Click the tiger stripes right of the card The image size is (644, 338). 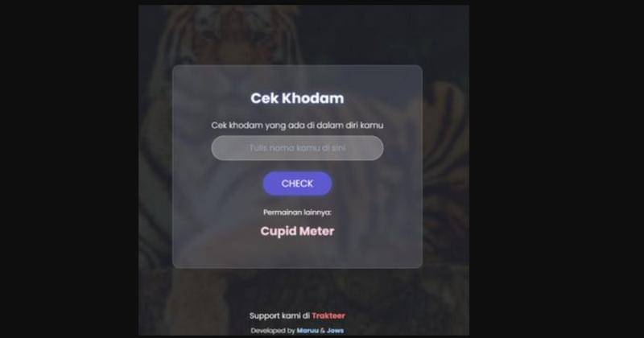(446, 164)
